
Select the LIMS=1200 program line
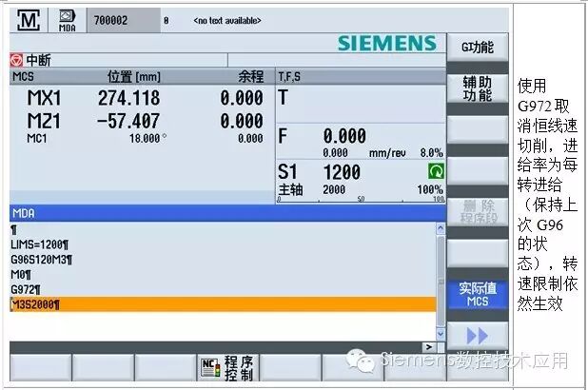224,244
